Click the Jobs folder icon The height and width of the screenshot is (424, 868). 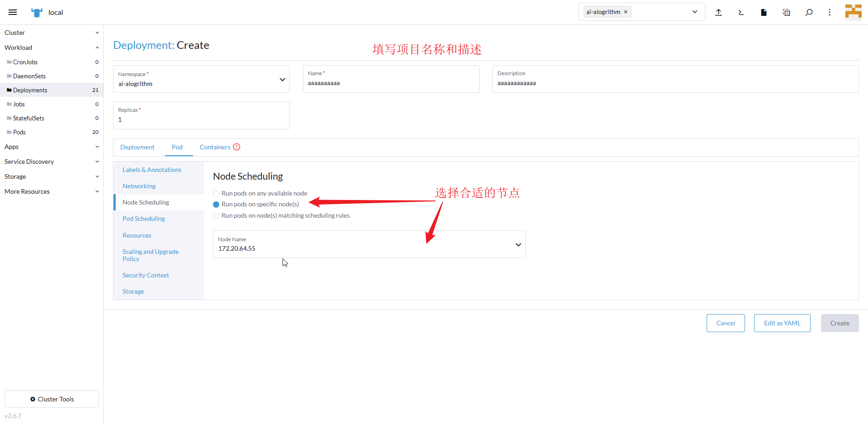(9, 104)
